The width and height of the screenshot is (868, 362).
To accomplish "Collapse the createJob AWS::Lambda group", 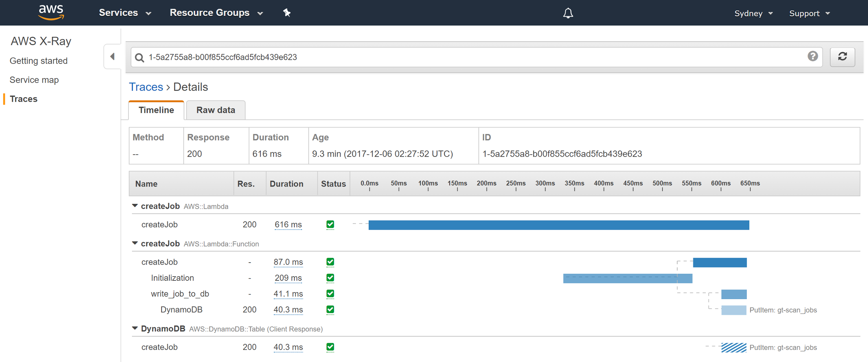I will 135,206.
